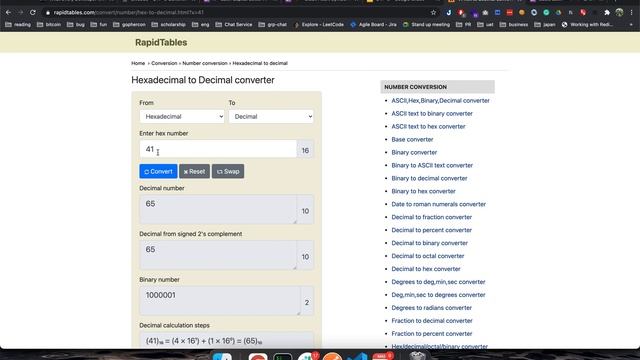
Task: Open the Agile Board - Jira bookmark
Action: coord(373,24)
